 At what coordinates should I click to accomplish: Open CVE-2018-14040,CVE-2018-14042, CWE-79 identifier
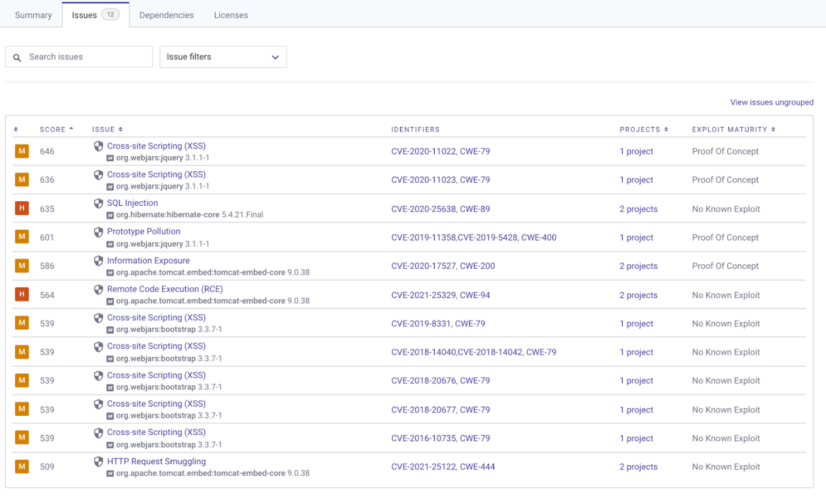(473, 352)
